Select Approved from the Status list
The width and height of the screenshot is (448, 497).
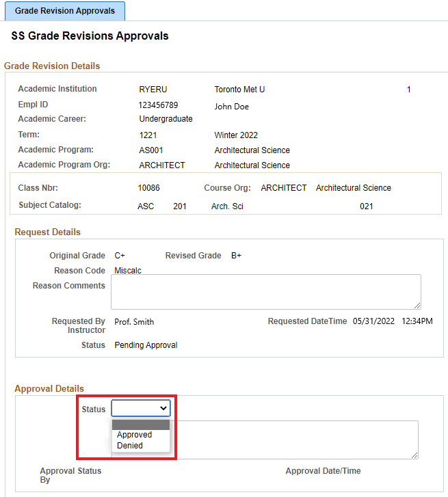[135, 435]
